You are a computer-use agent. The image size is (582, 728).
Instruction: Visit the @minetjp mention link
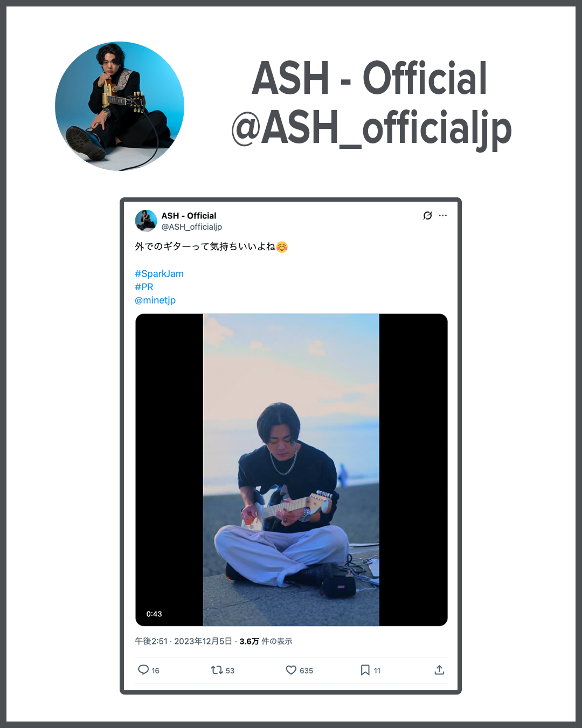[x=155, y=300]
